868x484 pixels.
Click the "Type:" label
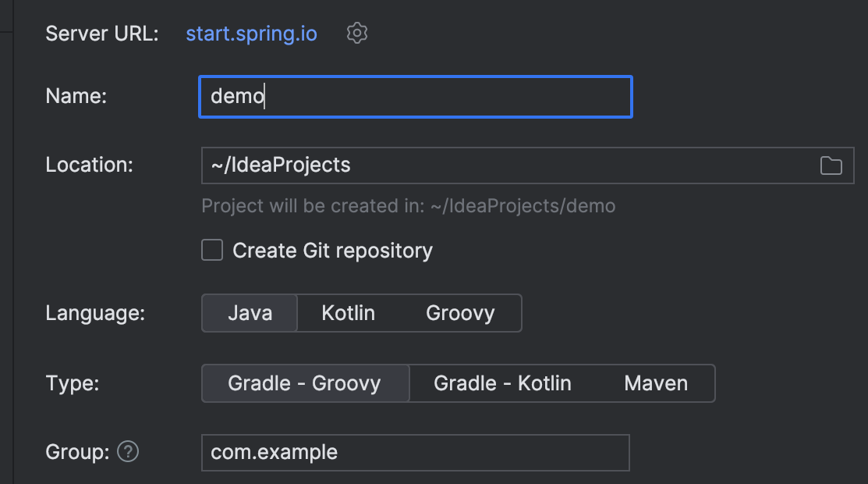coord(73,383)
